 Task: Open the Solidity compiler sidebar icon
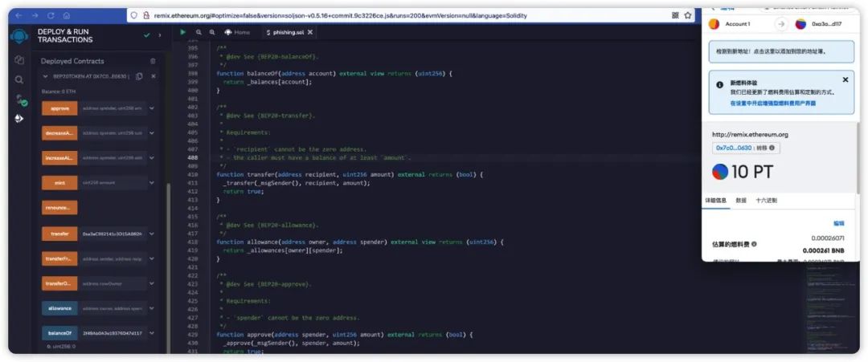point(21,100)
